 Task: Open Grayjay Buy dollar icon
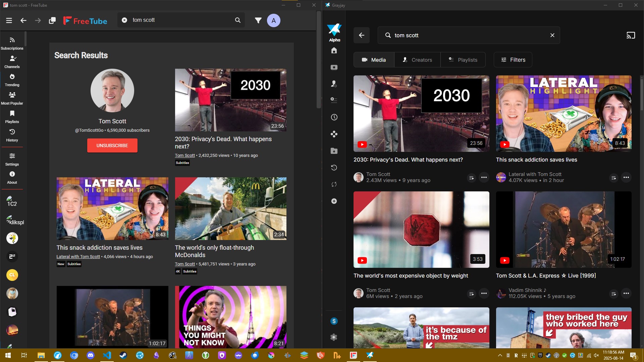[334, 321]
